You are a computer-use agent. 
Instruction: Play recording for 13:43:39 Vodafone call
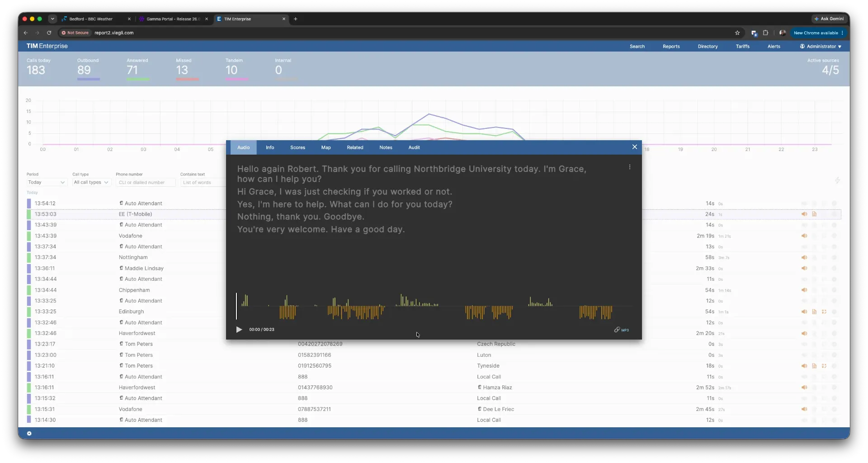[804, 236]
